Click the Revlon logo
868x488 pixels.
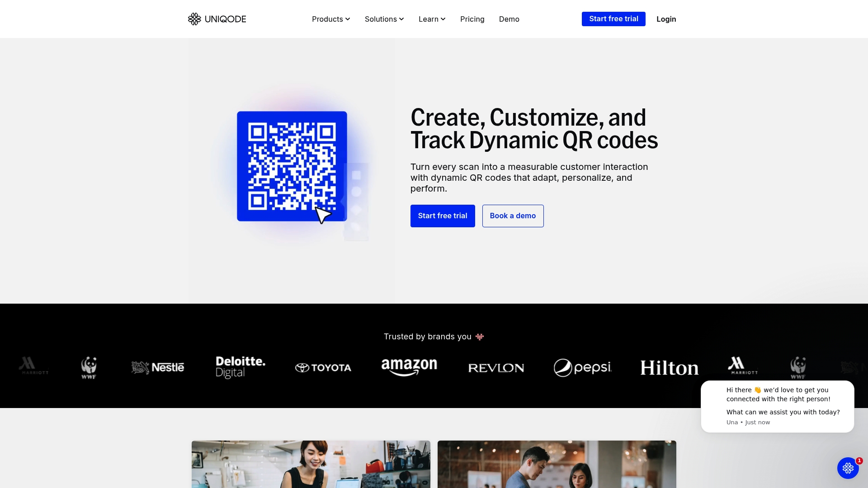pos(496,368)
